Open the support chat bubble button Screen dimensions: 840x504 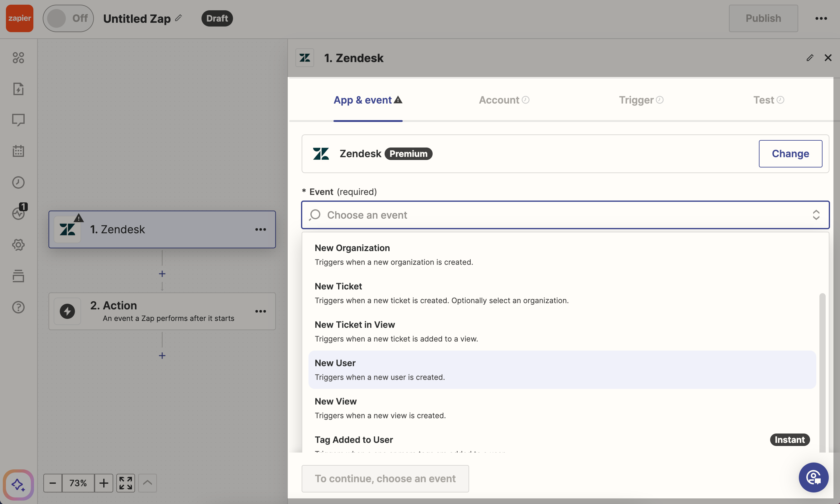[x=813, y=477]
